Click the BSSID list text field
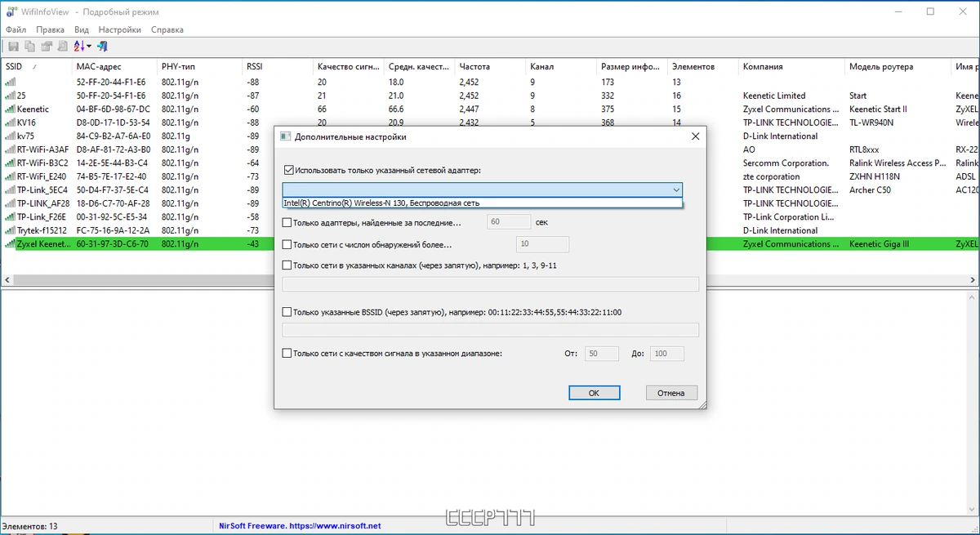This screenshot has height=535, width=980. click(x=490, y=330)
